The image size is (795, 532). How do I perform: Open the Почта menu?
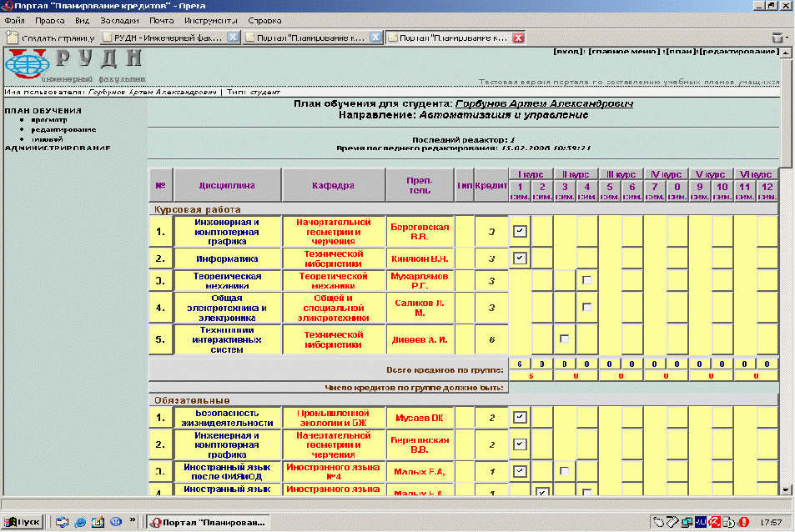pos(162,21)
